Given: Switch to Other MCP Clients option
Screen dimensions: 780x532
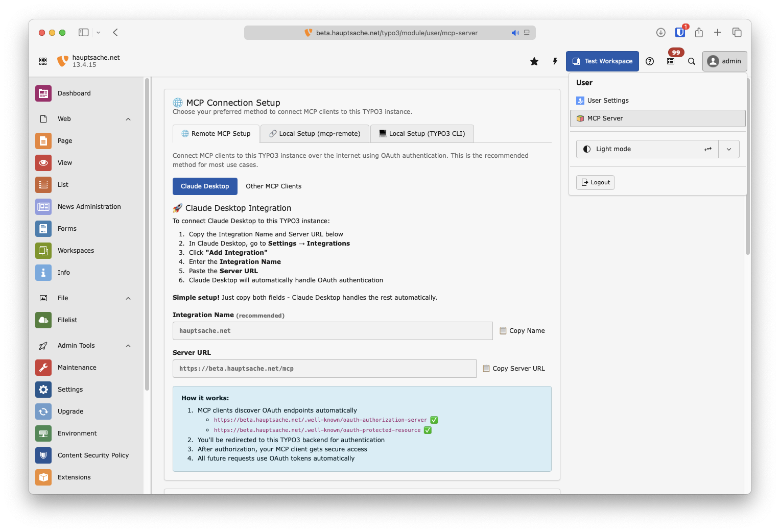Looking at the screenshot, I should pos(273,186).
